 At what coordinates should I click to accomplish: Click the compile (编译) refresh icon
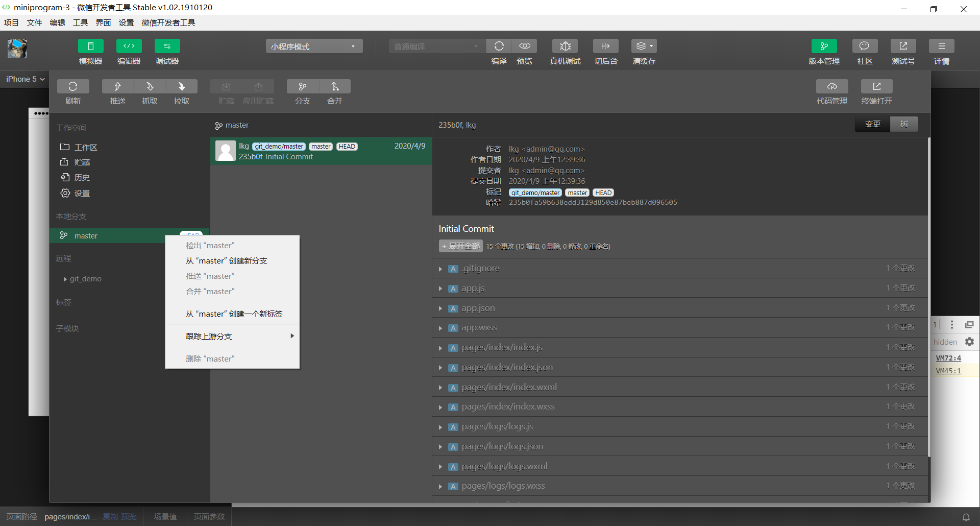499,46
